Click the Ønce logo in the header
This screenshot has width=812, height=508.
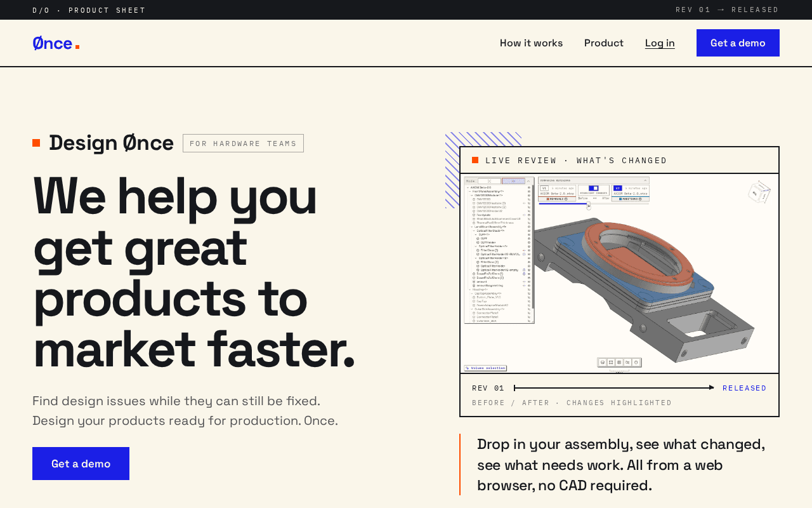[56, 43]
